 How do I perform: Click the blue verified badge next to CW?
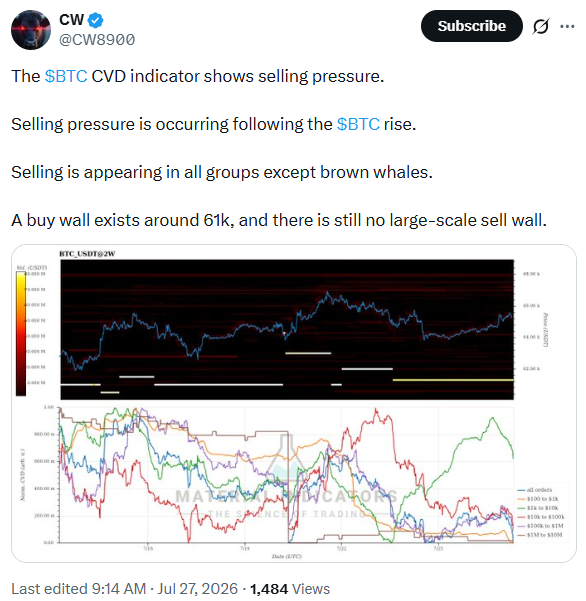coord(95,20)
